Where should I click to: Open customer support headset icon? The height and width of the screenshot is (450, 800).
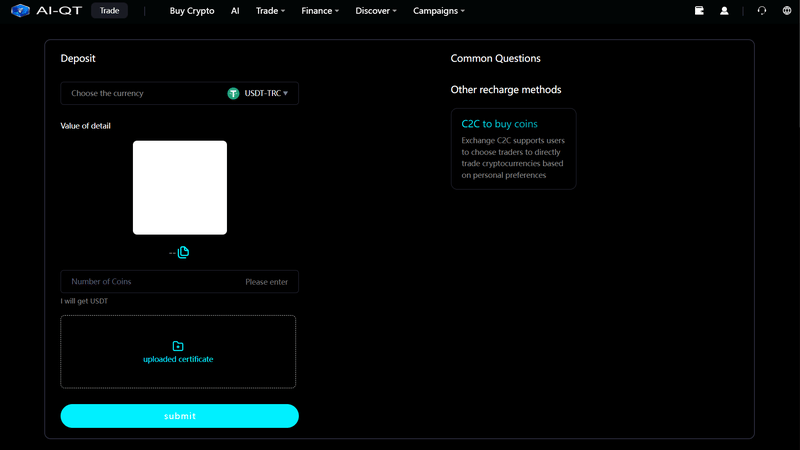coord(762,10)
